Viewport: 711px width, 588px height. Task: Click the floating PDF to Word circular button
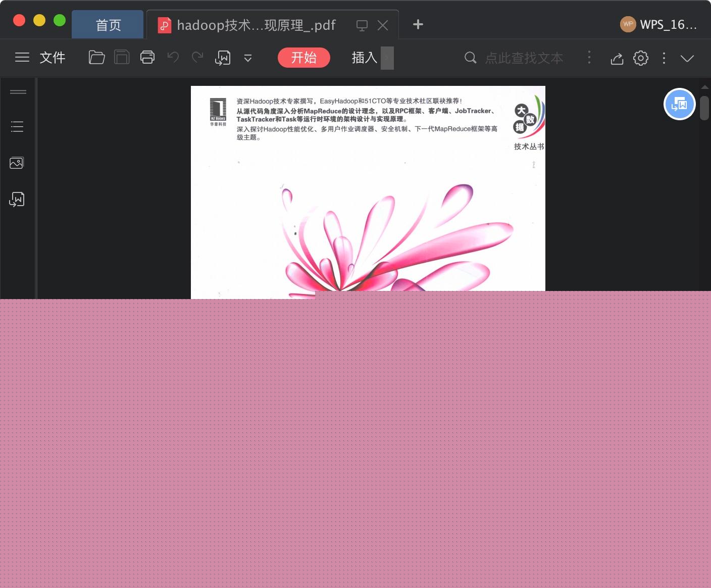click(680, 104)
